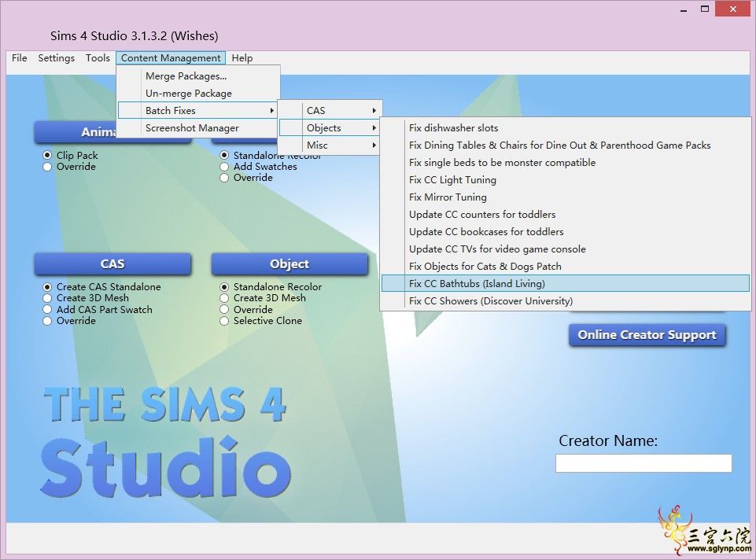Choose Un-merge Package entry
756x560 pixels.
199,94
